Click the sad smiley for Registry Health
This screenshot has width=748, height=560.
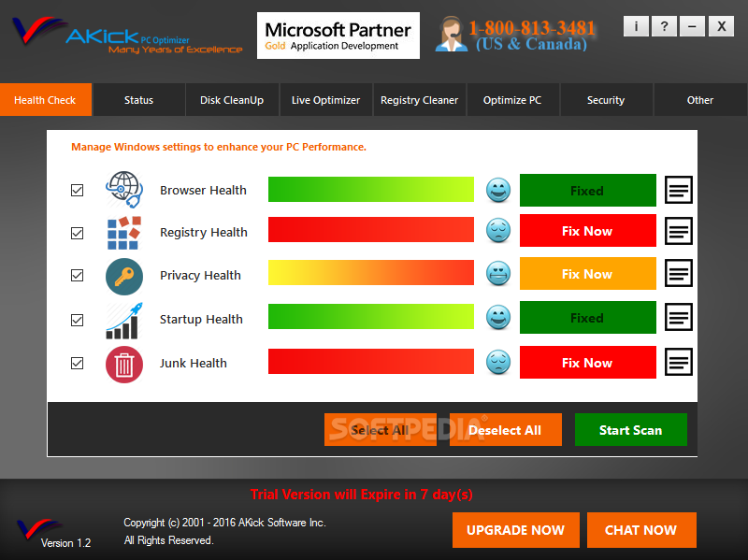498,230
